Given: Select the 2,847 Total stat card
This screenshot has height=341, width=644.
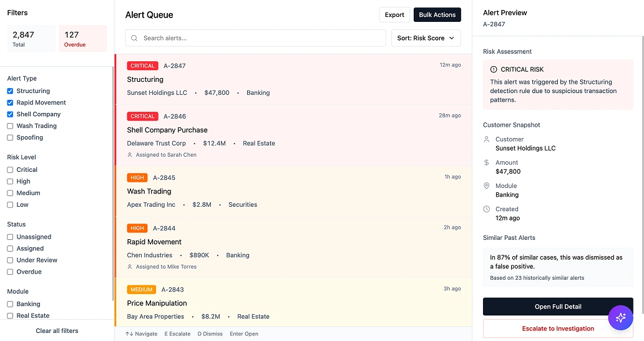Looking at the screenshot, I should [x=31, y=39].
